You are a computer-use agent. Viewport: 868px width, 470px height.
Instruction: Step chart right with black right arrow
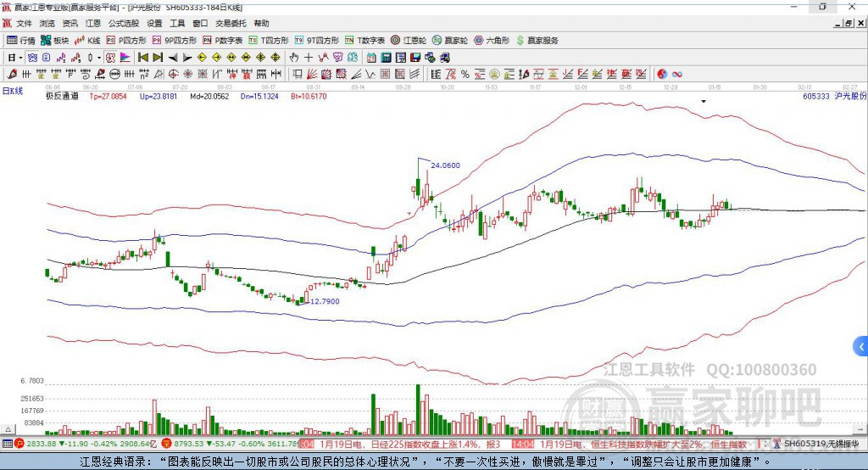[x=187, y=58]
